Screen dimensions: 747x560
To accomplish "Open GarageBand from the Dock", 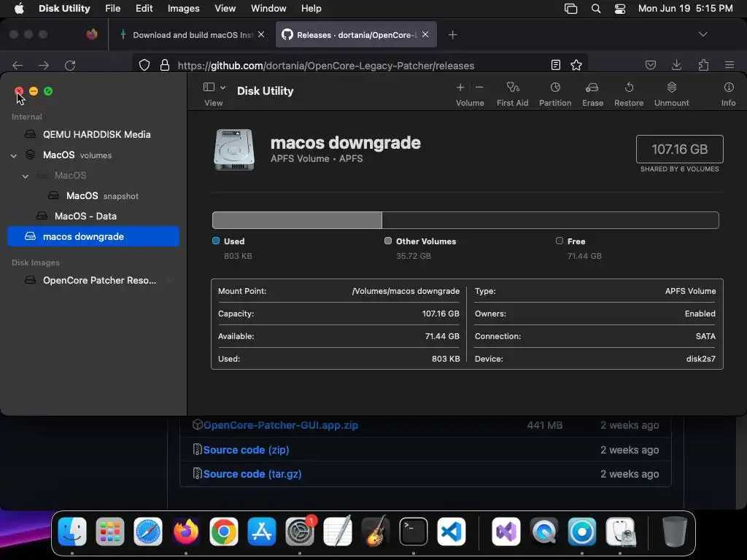I will click(376, 532).
